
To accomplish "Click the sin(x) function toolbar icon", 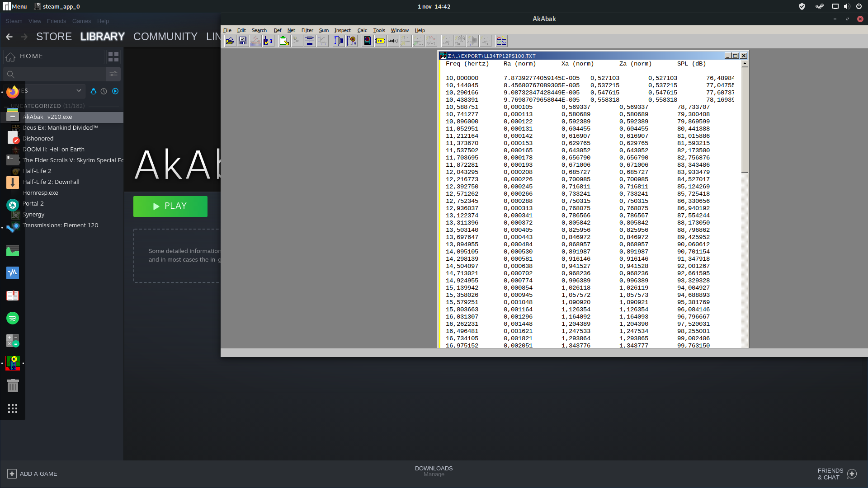I will 393,41.
